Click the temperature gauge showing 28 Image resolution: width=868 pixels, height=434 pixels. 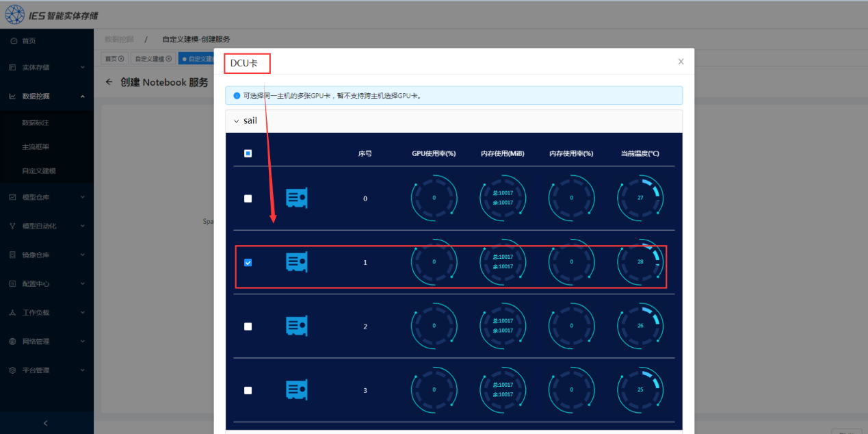(640, 262)
